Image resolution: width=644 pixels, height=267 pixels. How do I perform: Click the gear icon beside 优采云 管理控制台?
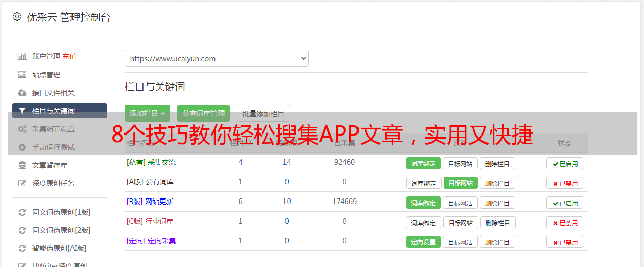click(x=17, y=17)
